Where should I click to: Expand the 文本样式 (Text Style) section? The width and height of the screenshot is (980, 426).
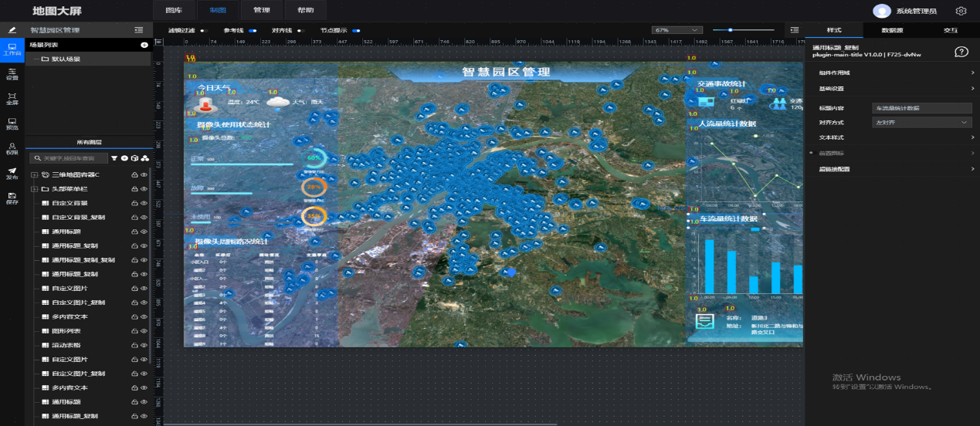[x=896, y=137]
